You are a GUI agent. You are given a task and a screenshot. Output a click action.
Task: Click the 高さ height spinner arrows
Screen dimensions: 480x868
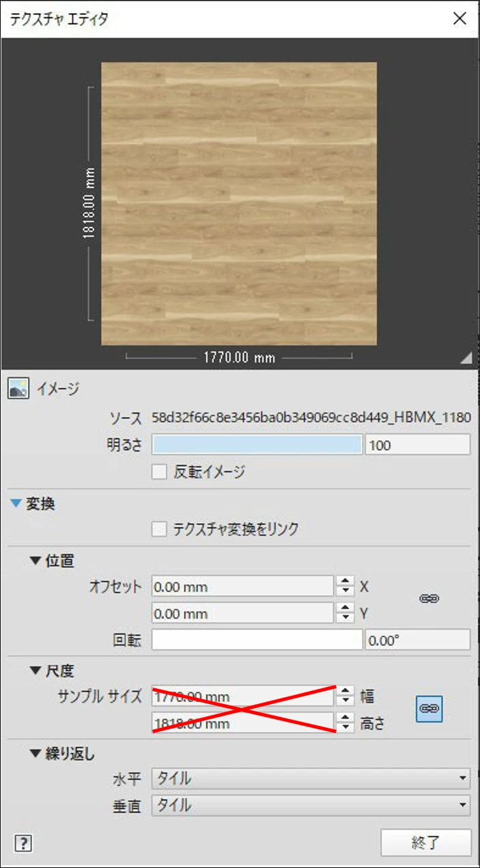tap(345, 722)
